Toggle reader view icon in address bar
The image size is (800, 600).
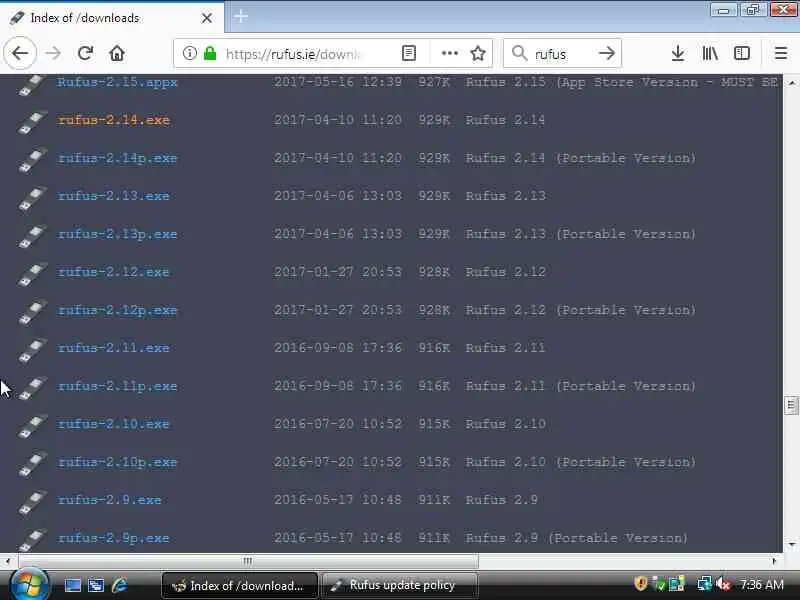coord(409,53)
